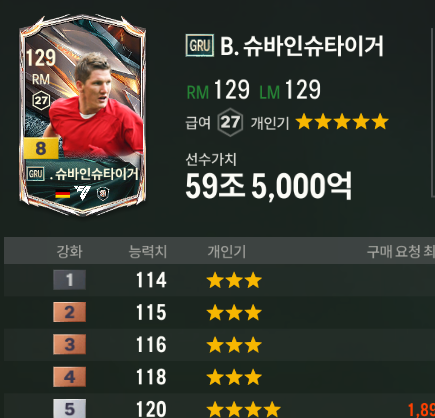The image size is (435, 418).
Task: Click the club crest icon on card
Action: [103, 193]
